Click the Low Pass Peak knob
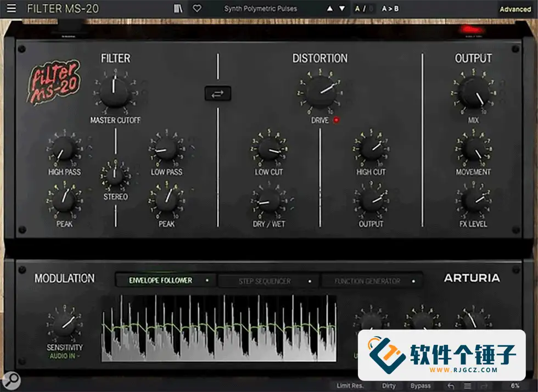Screen dimensions: 538x392 click(x=166, y=200)
